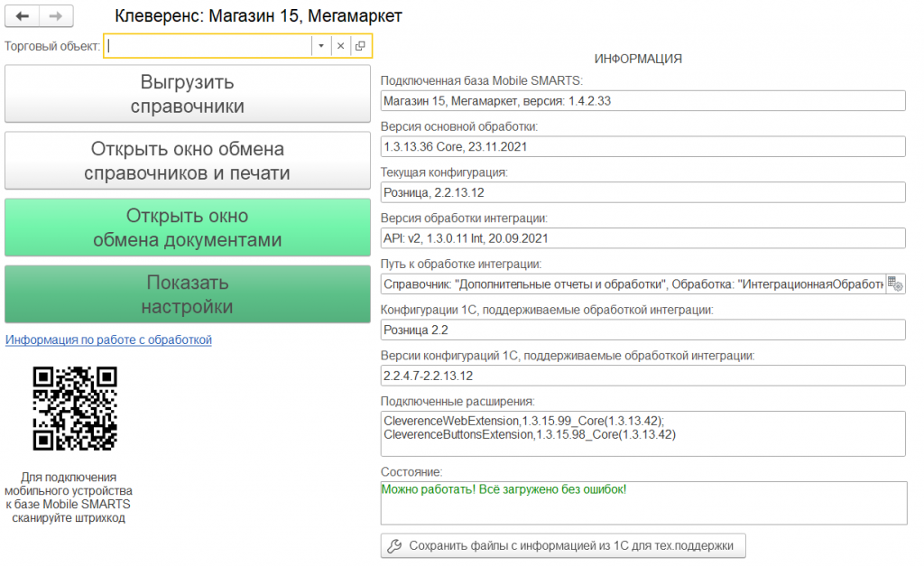The height and width of the screenshot is (567, 924).
Task: Clear the Торговый объект field with X
Action: [340, 46]
